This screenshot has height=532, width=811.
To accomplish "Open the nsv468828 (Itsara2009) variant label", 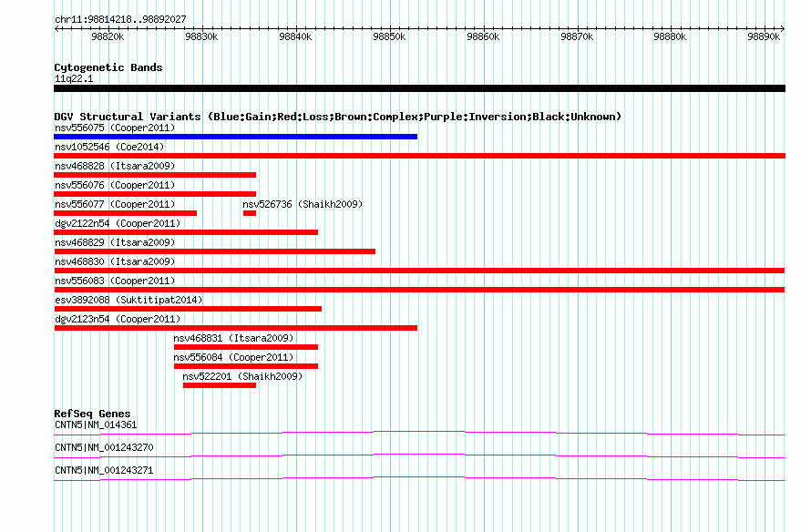I will point(115,166).
